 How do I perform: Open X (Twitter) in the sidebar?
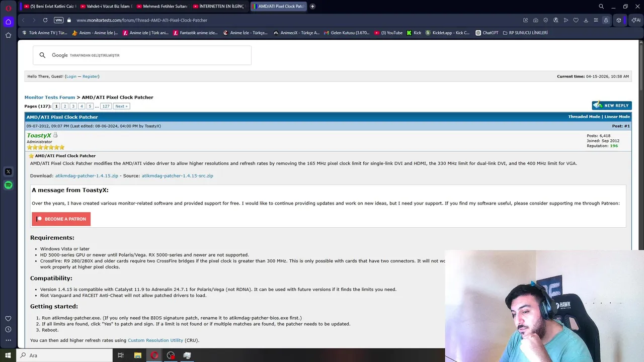pyautogui.click(x=8, y=172)
